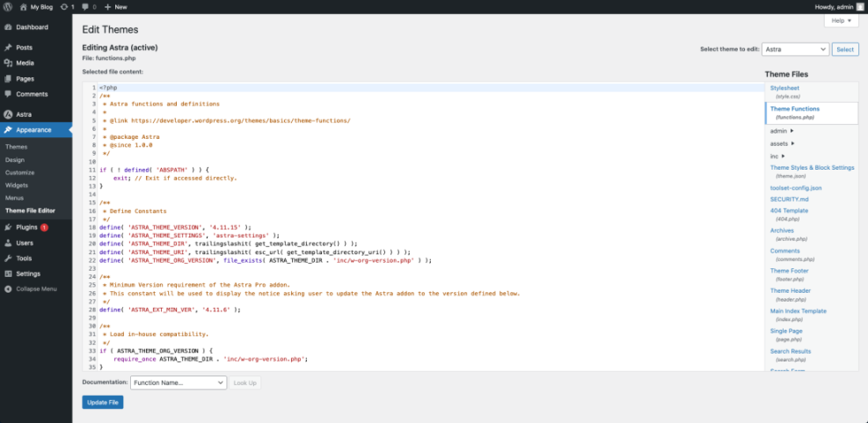
Task: Click the Comments sidebar icon
Action: pos(8,94)
